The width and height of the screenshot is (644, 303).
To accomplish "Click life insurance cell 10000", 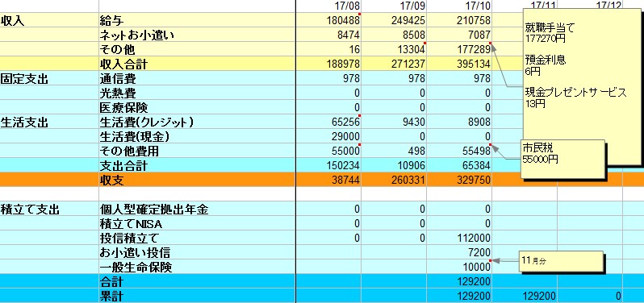I will (x=459, y=267).
